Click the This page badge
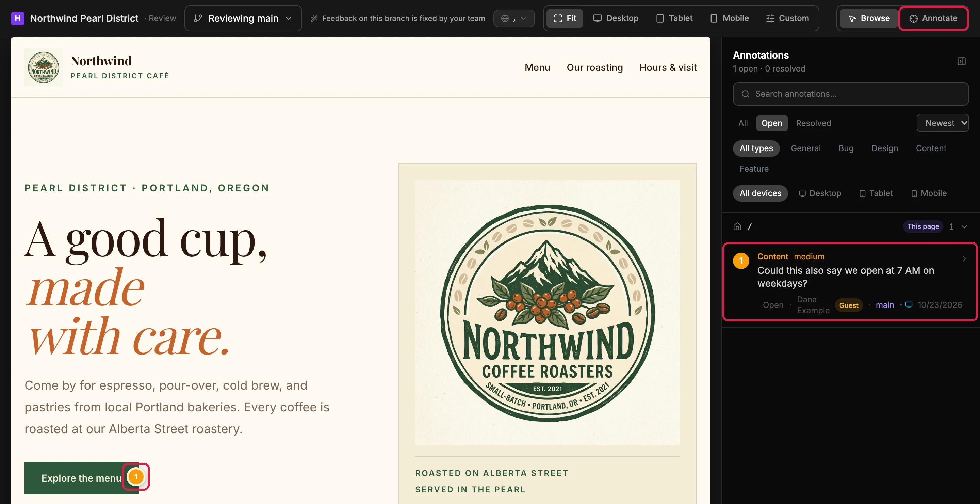Screen dimensions: 980x504 [x=922, y=226]
